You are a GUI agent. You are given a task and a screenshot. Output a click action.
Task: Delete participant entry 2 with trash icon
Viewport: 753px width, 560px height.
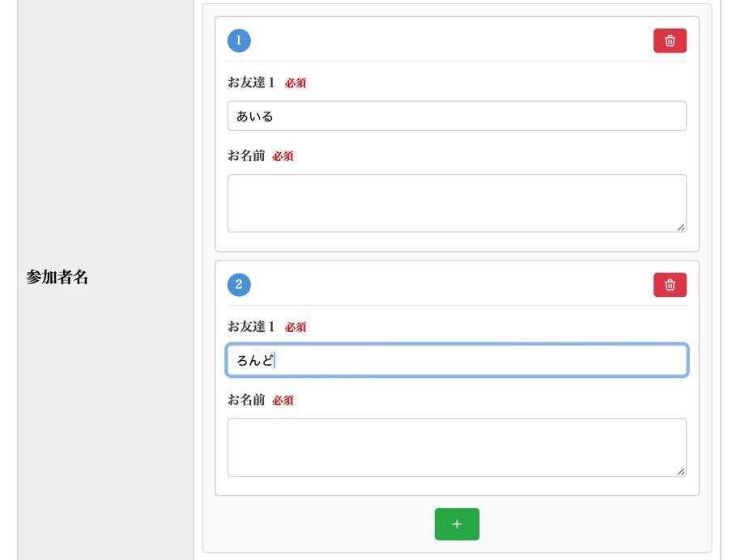[670, 285]
